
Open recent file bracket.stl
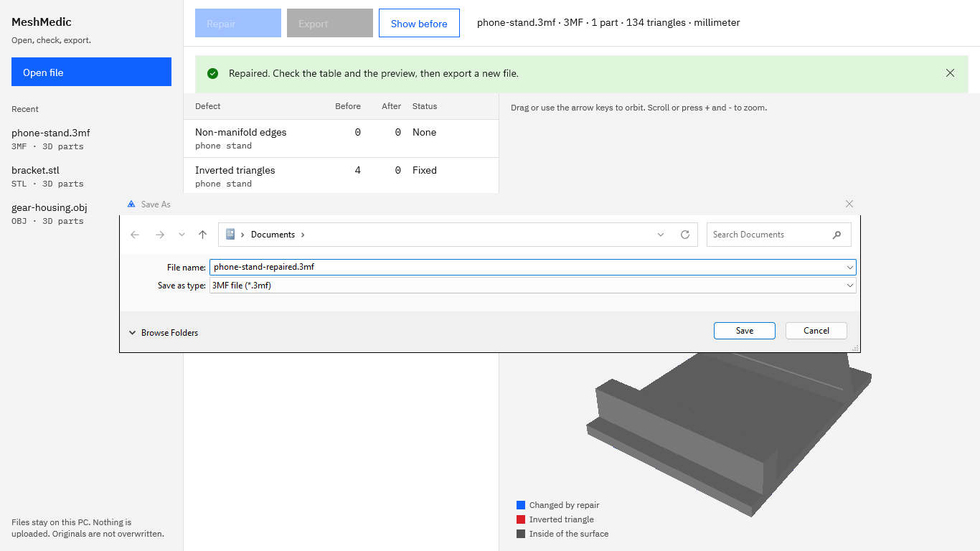pos(91,176)
